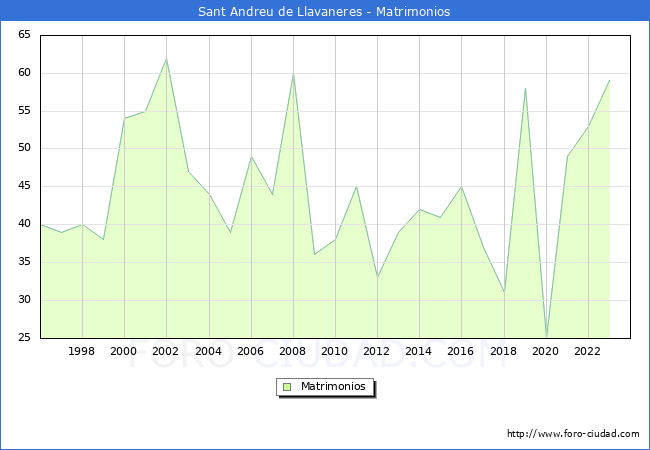Click the chart title Sant Andreu de Llavaneres
650x450 pixels.
pos(324,11)
